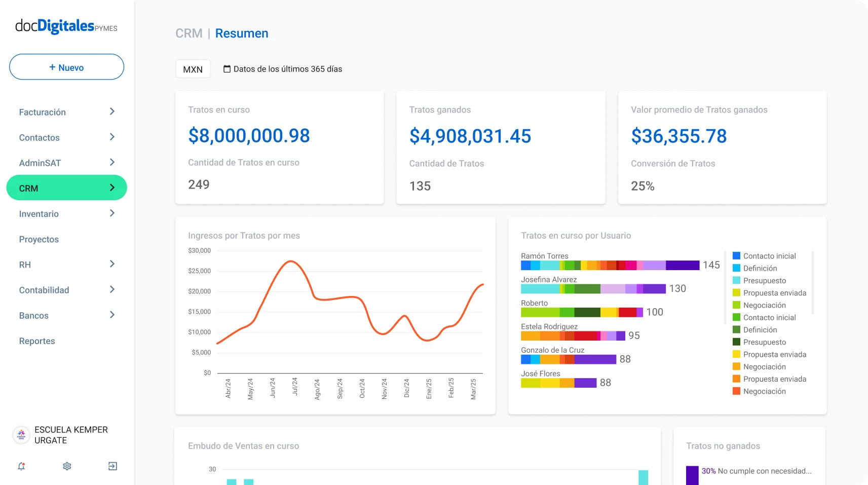Expand the CRM chevron
868x485 pixels.
pos(112,188)
